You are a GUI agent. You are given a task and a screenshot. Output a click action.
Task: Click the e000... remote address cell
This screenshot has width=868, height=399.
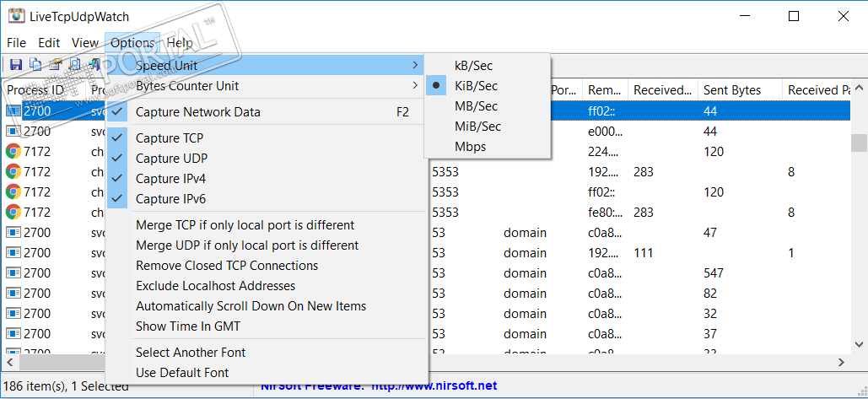606,131
